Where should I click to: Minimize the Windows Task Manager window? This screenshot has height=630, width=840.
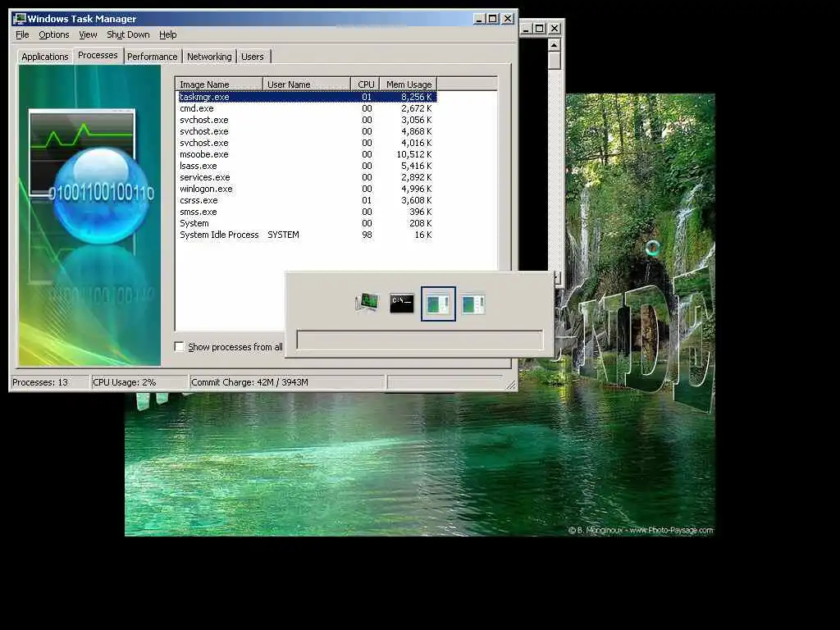tap(479, 19)
